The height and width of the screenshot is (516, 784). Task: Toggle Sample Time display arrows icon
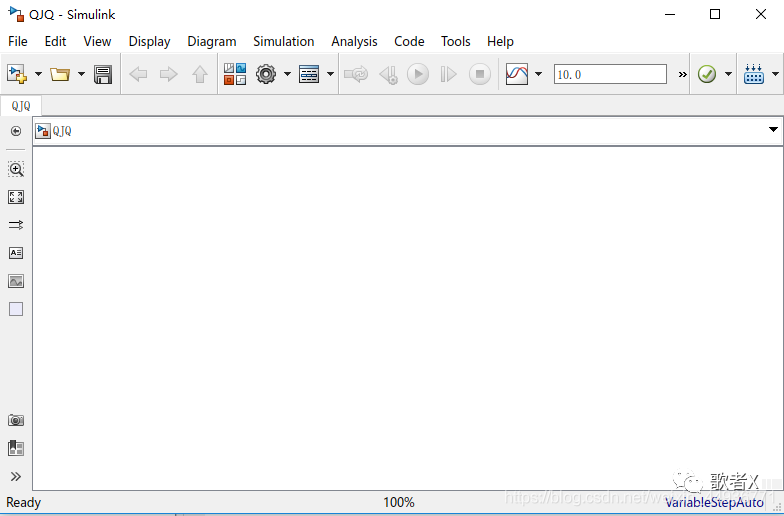16,225
